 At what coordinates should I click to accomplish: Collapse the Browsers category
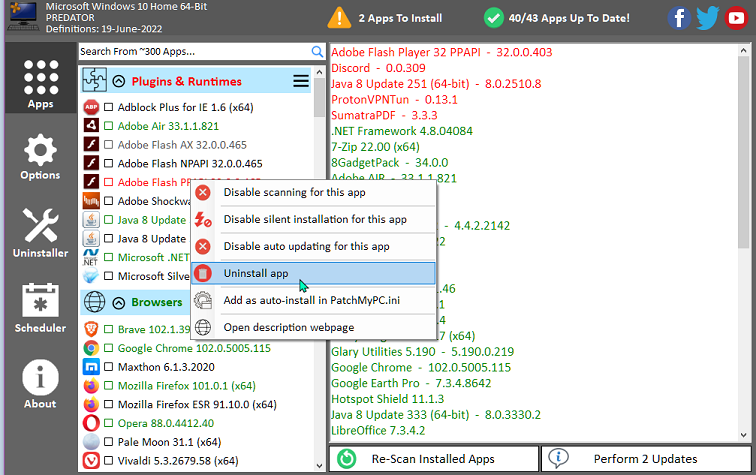click(119, 302)
